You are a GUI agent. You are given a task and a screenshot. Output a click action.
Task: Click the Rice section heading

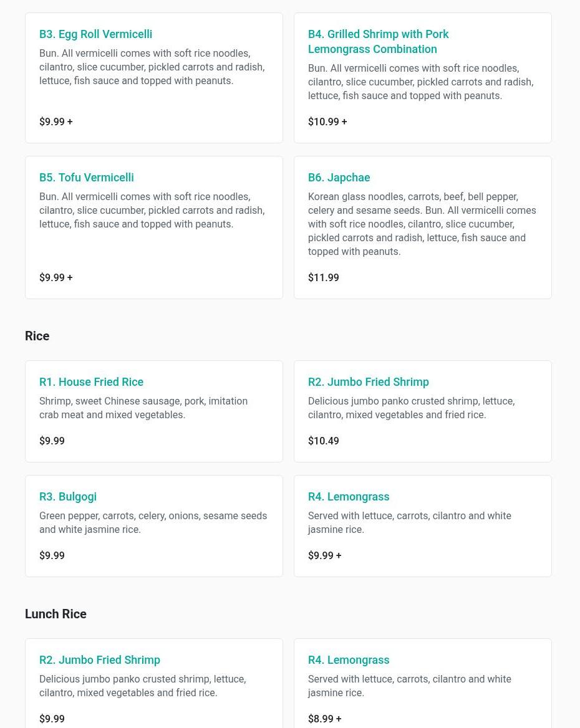pyautogui.click(x=37, y=336)
